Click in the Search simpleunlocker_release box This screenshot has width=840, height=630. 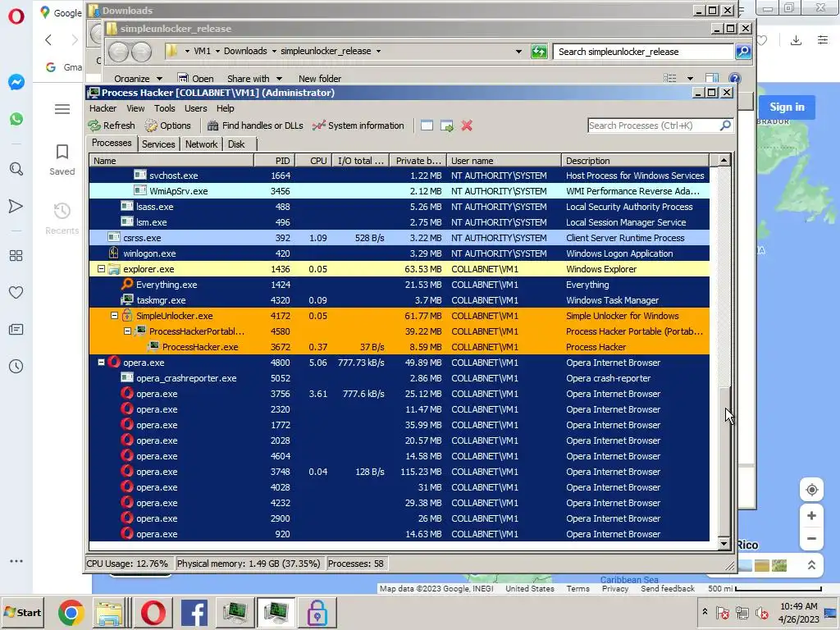click(643, 52)
